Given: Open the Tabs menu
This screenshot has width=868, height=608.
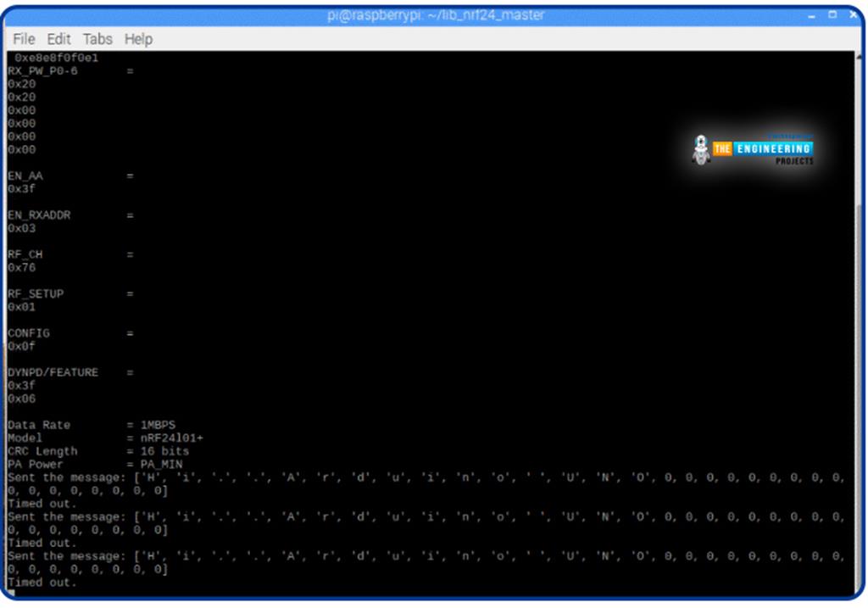Looking at the screenshot, I should 97,39.
